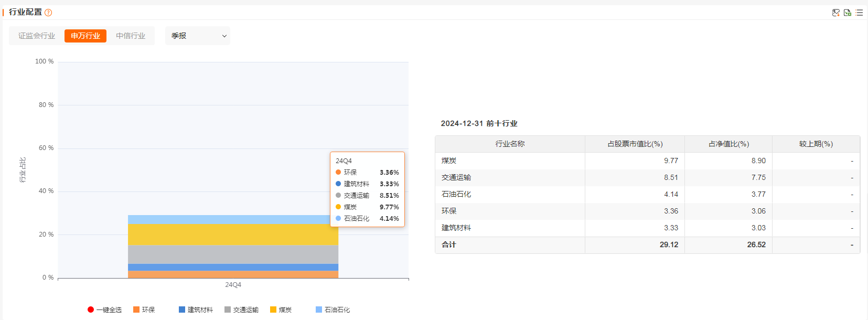The image size is (868, 320).
Task: Click value 3.77 in 石油石化 row
Action: click(x=758, y=194)
